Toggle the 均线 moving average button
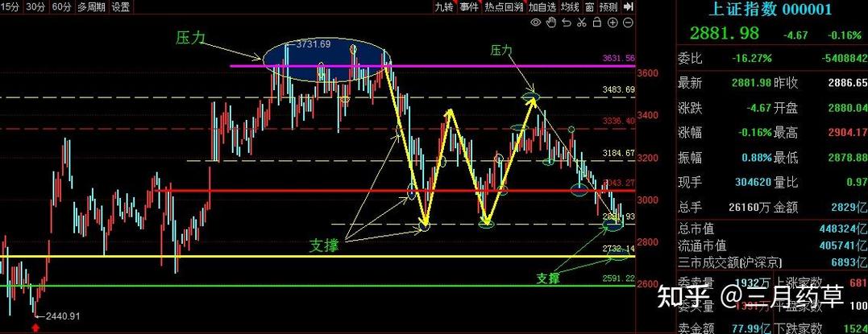Image resolution: width=868 pixels, height=334 pixels. pyautogui.click(x=570, y=6)
